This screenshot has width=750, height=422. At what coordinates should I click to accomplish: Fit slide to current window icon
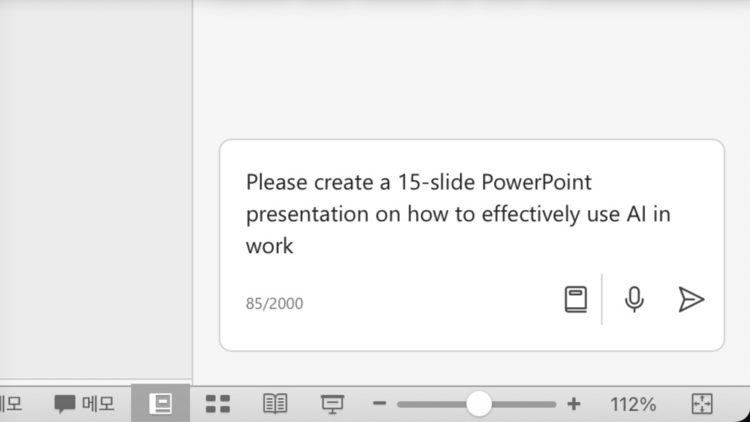(702, 404)
